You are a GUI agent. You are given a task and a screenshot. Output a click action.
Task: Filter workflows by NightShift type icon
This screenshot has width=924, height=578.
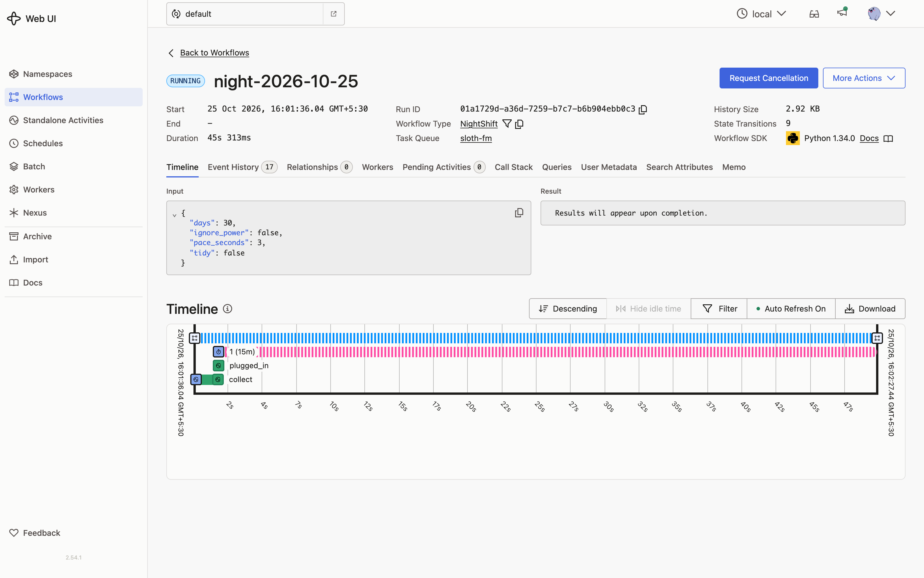(x=507, y=124)
